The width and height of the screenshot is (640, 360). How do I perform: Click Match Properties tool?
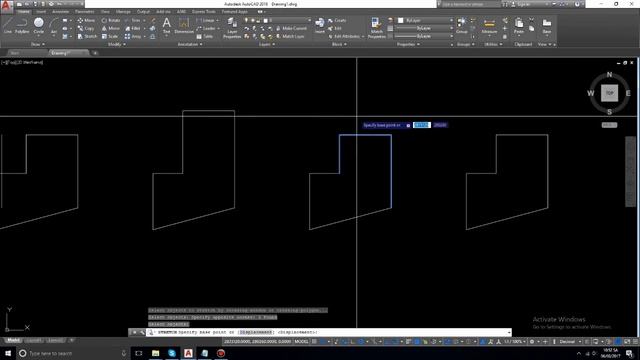pos(376,28)
